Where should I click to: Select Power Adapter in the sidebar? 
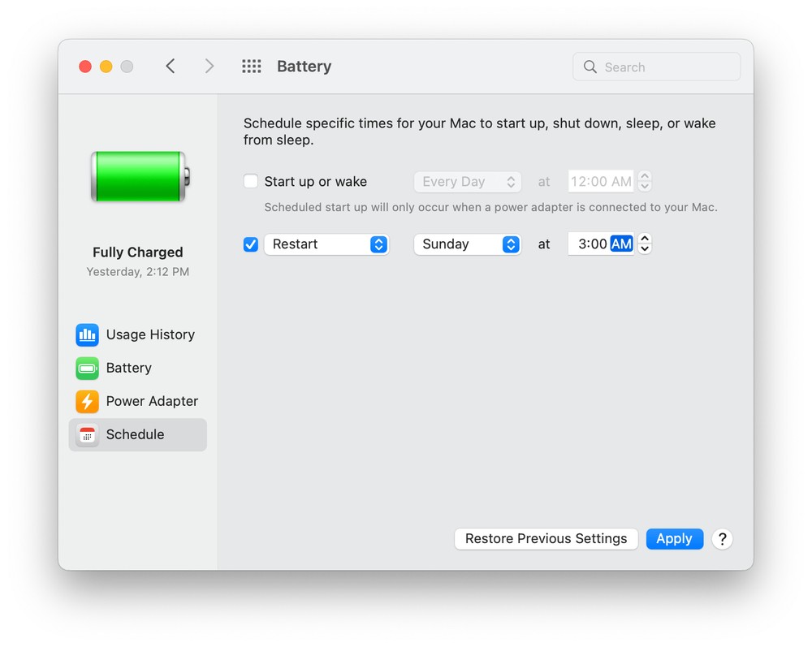point(151,401)
